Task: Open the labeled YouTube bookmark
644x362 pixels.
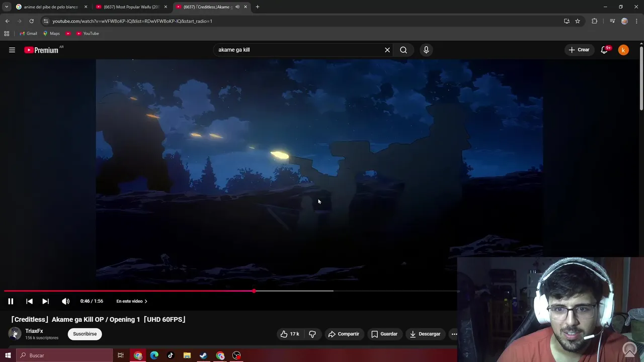Action: click(88, 34)
